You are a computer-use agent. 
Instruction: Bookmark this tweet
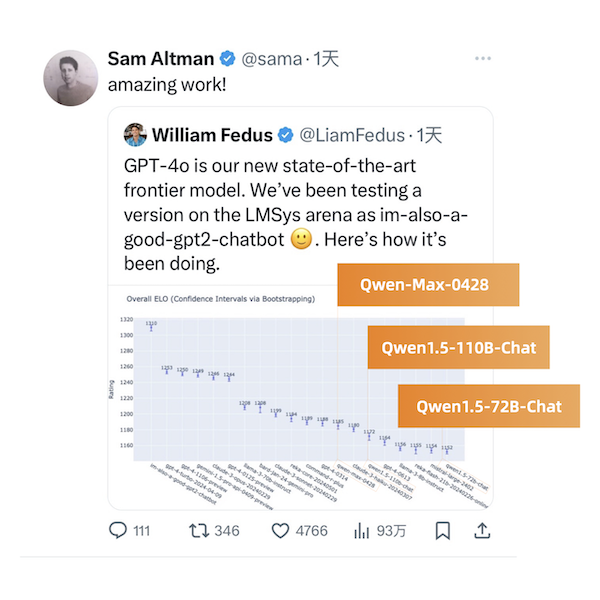pyautogui.click(x=443, y=531)
